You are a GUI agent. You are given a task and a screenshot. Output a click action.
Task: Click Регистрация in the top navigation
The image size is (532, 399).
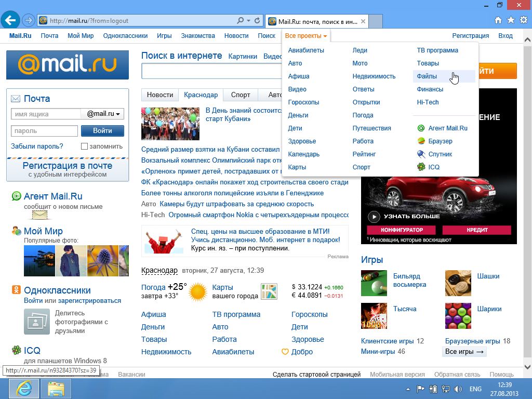pyautogui.click(x=471, y=36)
